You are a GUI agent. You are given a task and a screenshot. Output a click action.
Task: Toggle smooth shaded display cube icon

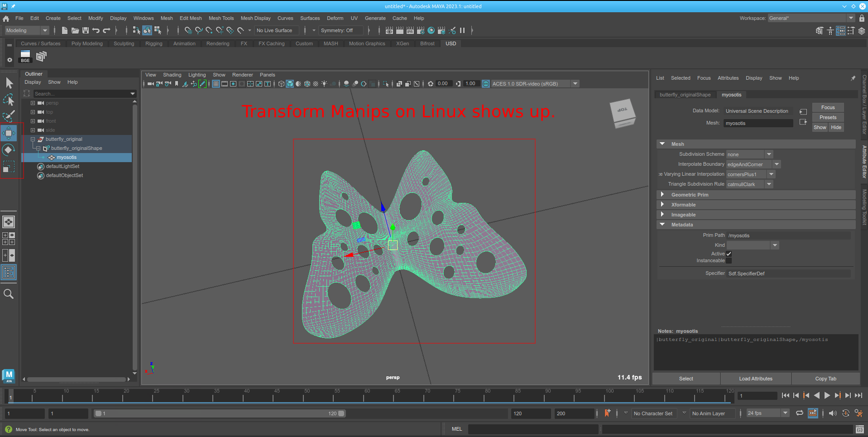(x=289, y=84)
